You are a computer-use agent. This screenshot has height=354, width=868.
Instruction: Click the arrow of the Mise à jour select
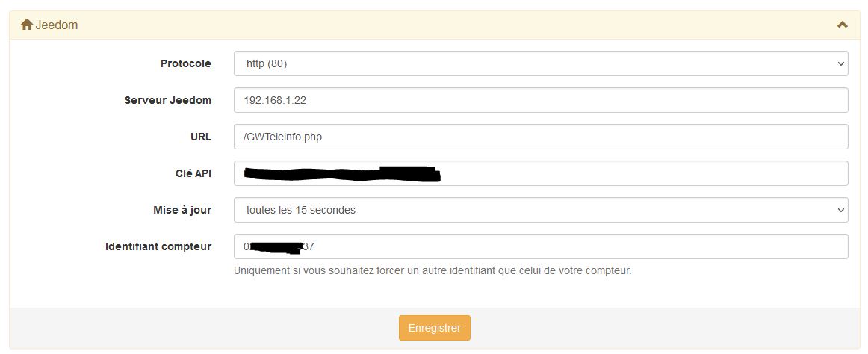pyautogui.click(x=841, y=210)
